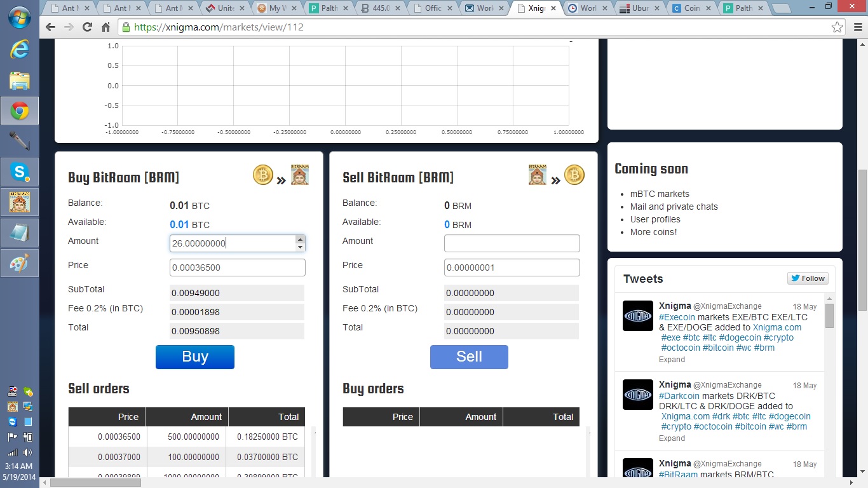Viewport: 868px width, 488px height.
Task: Expand the Execoin tweet
Action: click(672, 360)
